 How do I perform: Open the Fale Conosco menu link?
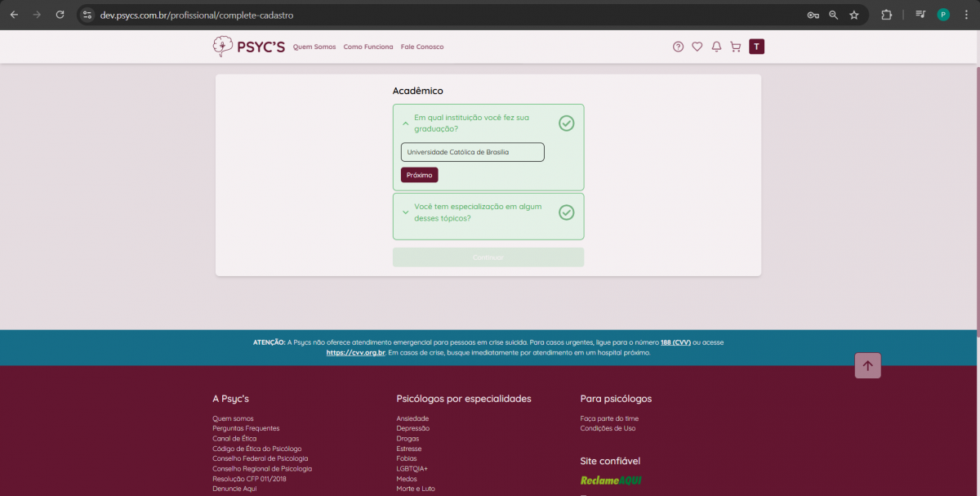(422, 47)
